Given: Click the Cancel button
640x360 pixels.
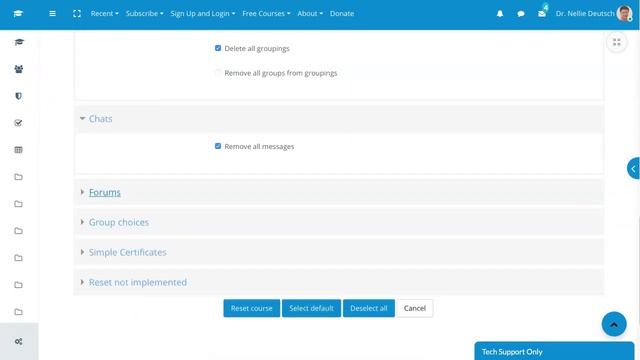Looking at the screenshot, I should (415, 308).
